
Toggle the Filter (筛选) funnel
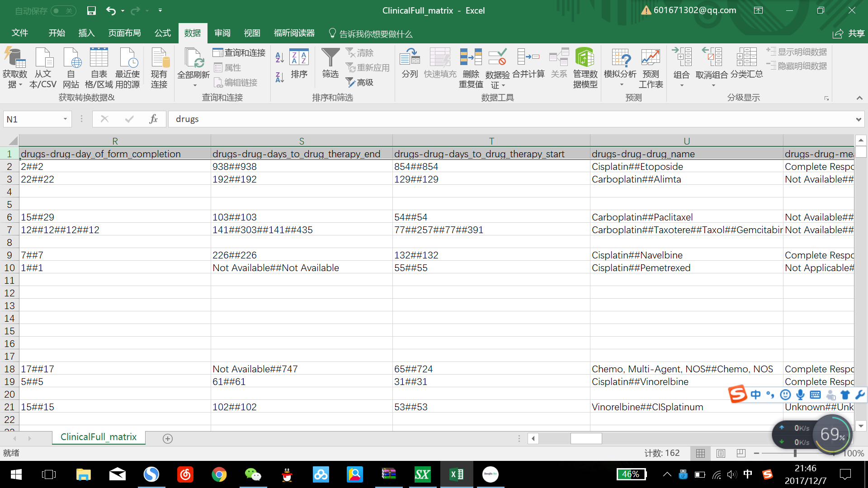(330, 63)
